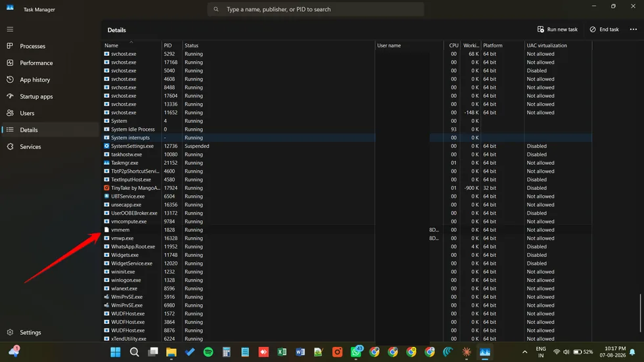Sort by the Status column header
Image resolution: width=644 pixels, height=362 pixels.
tap(279, 45)
